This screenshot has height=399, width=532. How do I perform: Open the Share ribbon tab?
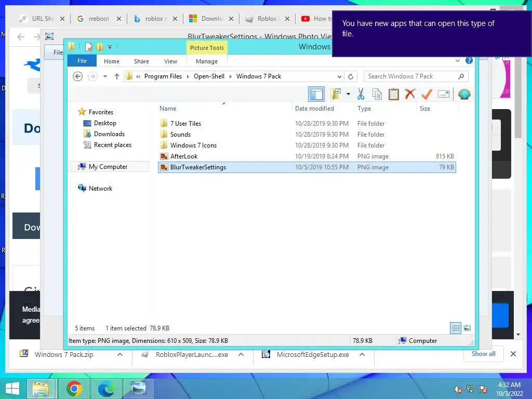pos(141,61)
